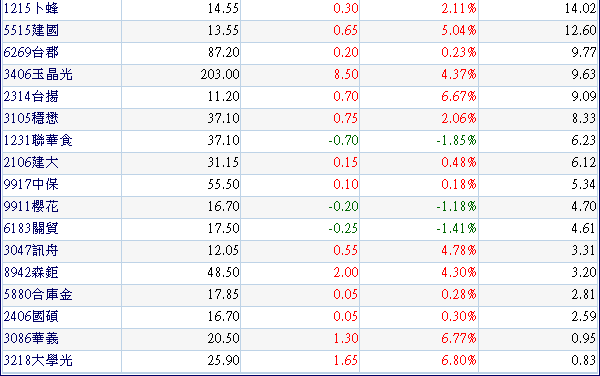
Task: Open stock link 1215卜蜂
Action: pyautogui.click(x=31, y=8)
